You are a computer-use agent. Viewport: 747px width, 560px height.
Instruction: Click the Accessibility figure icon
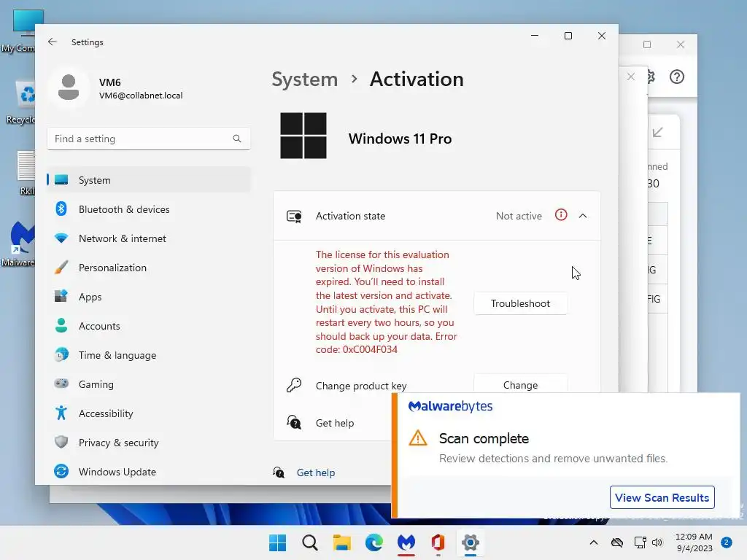tap(61, 413)
